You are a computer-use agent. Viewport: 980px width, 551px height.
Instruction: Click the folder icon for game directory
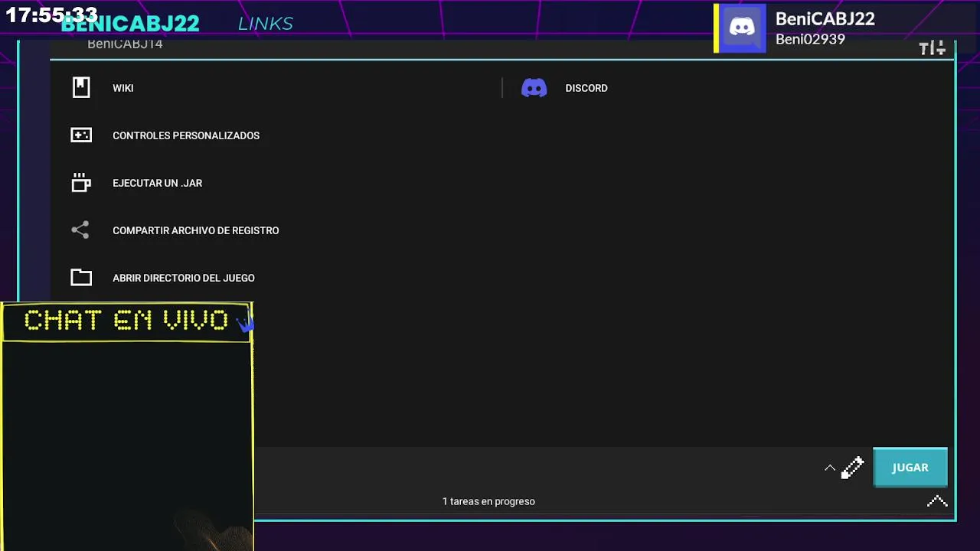[x=81, y=278]
